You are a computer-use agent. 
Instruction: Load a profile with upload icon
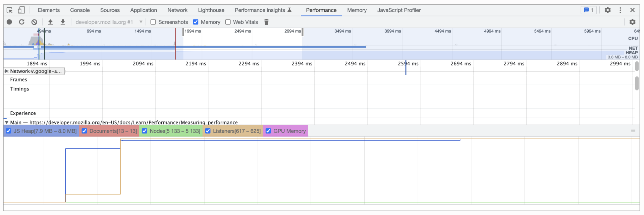(50, 22)
